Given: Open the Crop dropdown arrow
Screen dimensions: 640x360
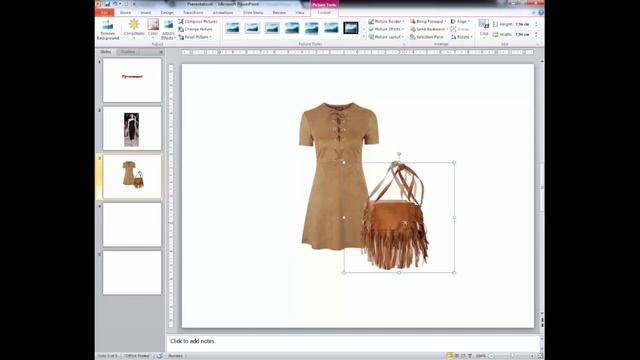Looking at the screenshot, I should coord(484,37).
